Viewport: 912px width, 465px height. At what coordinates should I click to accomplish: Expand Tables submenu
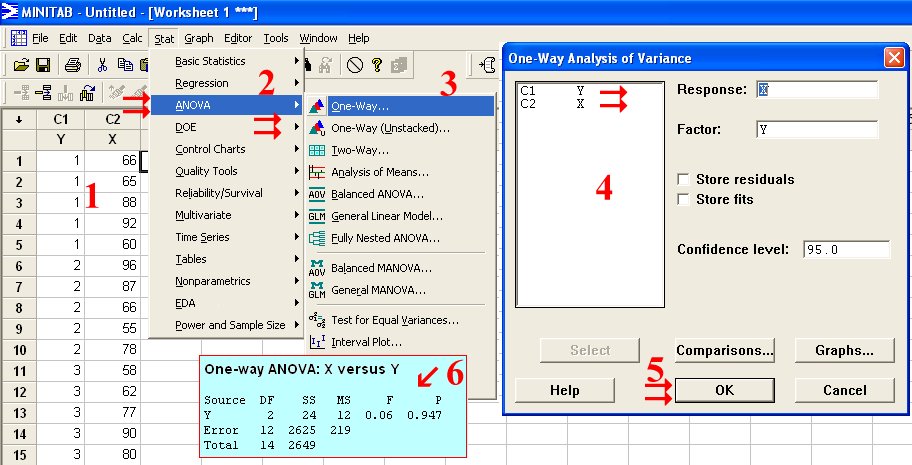click(227, 260)
